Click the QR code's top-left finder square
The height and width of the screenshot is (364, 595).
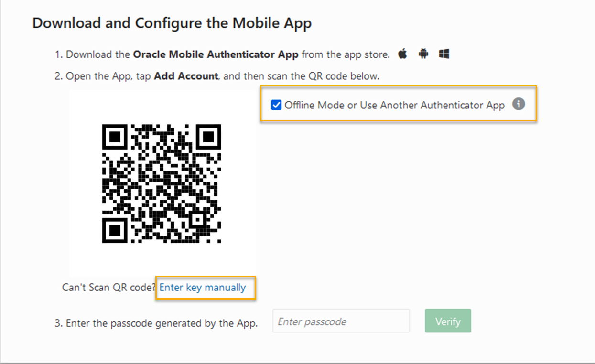114,137
